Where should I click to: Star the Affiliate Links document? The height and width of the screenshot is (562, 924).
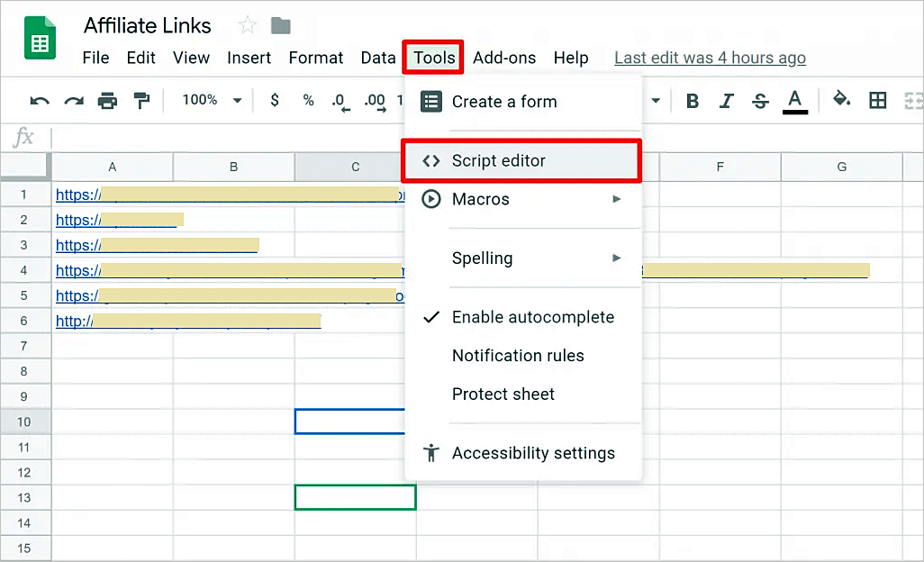click(x=246, y=25)
